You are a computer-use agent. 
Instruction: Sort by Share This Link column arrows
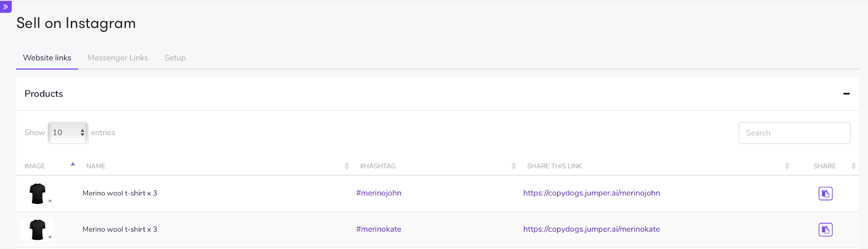click(787, 166)
